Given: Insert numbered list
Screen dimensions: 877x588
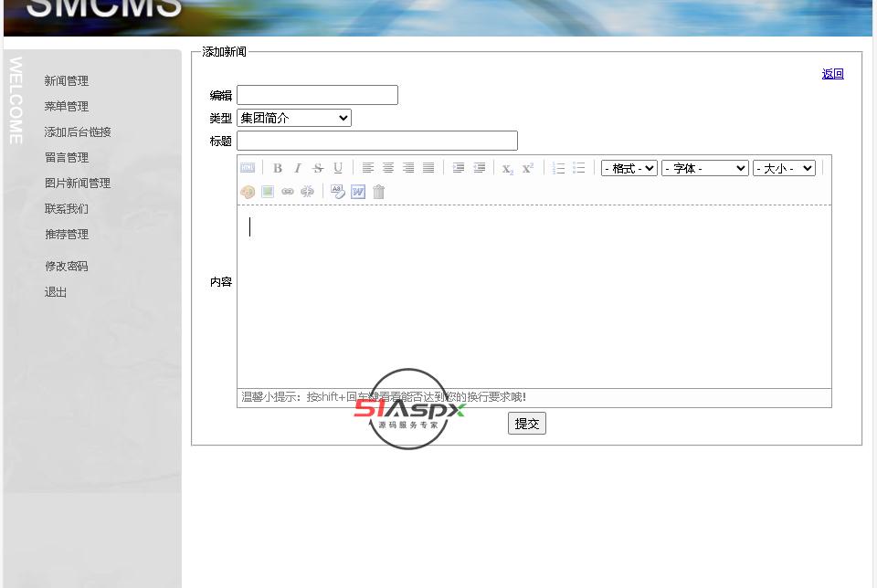Looking at the screenshot, I should click(558, 168).
